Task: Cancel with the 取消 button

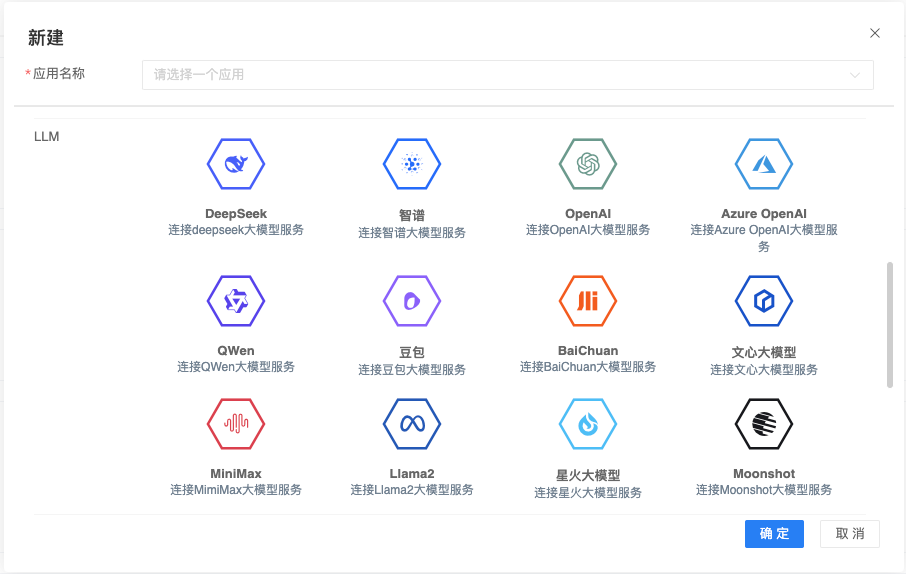Action: pyautogui.click(x=850, y=534)
